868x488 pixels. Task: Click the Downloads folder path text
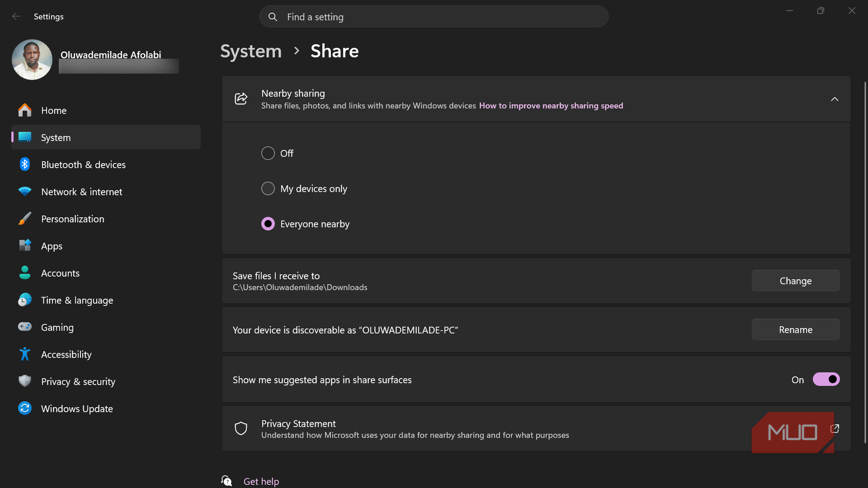coord(300,287)
